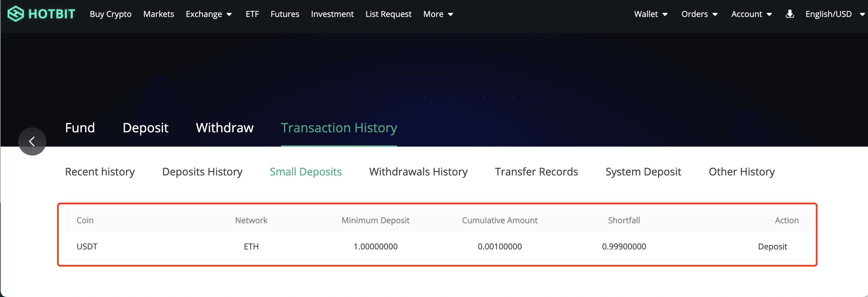
Task: Expand the Account dropdown
Action: [751, 14]
